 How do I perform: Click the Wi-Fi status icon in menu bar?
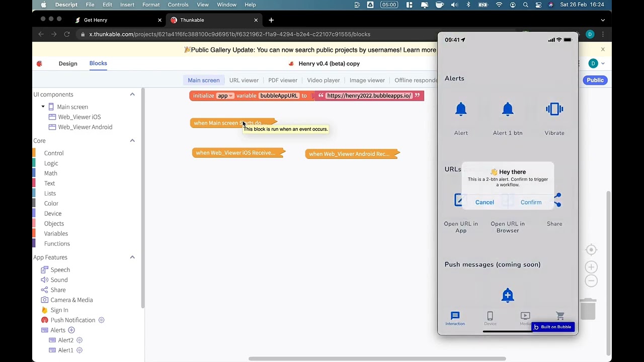point(499,5)
